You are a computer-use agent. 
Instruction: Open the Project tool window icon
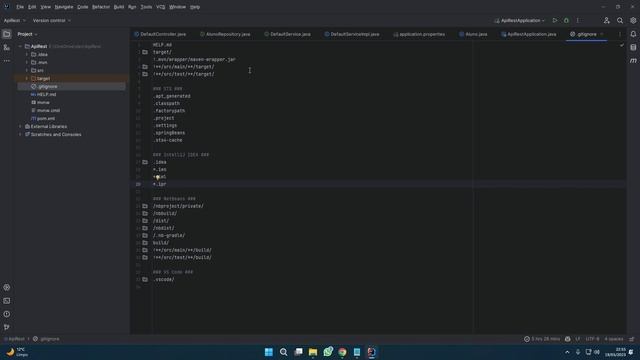click(7, 34)
